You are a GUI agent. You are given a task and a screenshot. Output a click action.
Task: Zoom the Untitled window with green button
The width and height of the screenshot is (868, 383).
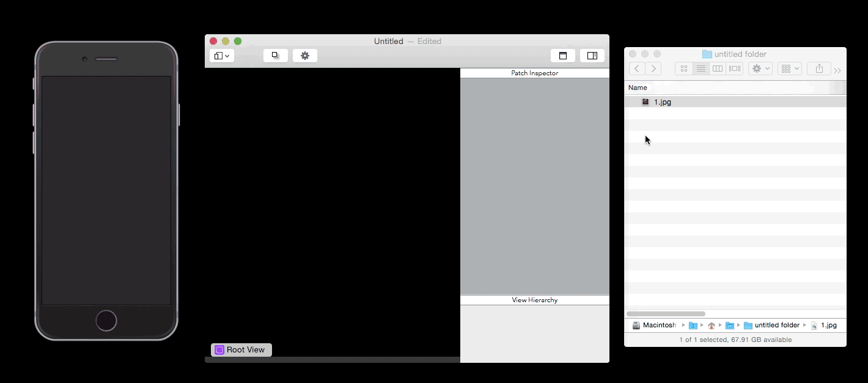click(x=238, y=42)
